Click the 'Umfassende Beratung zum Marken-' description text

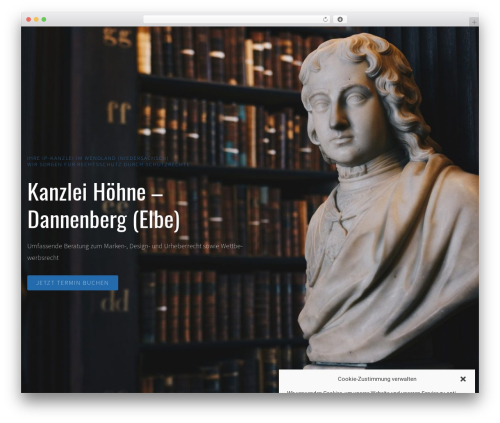(x=135, y=252)
